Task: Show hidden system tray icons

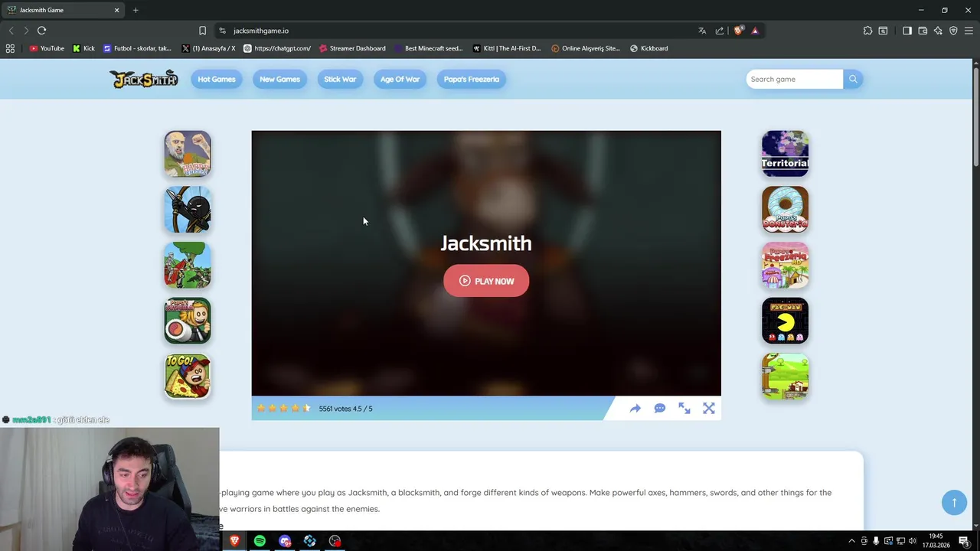Action: click(851, 541)
